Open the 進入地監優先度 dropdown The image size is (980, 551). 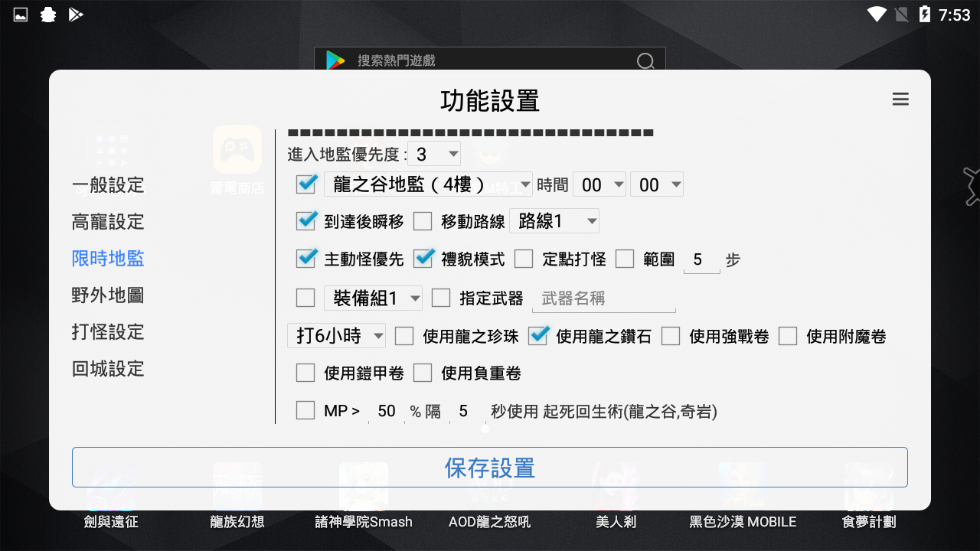tap(433, 153)
